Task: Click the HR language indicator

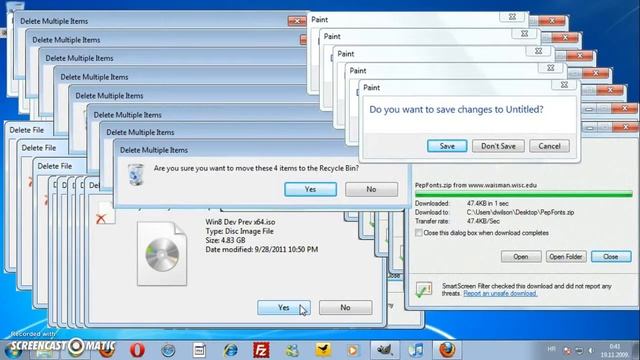Action: (551, 349)
